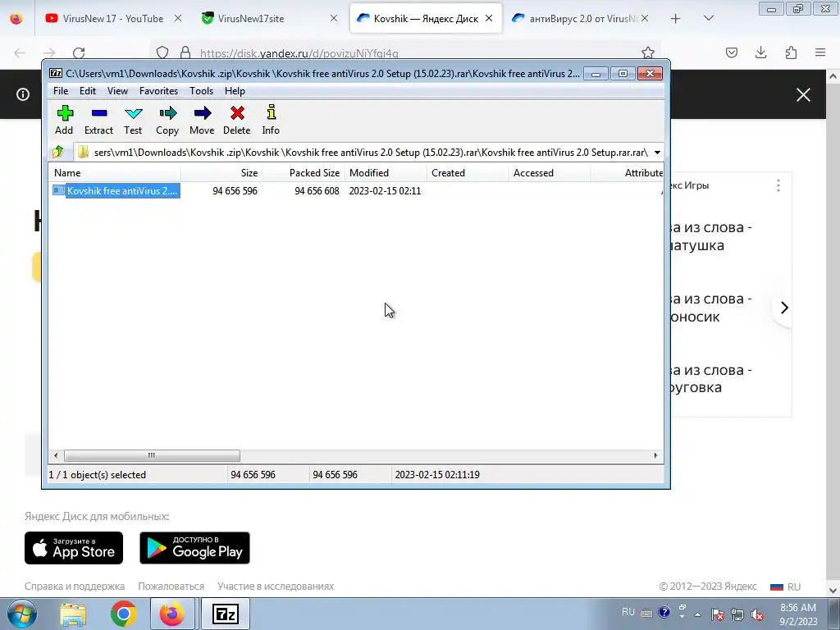Click the scrollbar left arrow in 7-Zip
This screenshot has height=630, width=840.
pos(56,456)
